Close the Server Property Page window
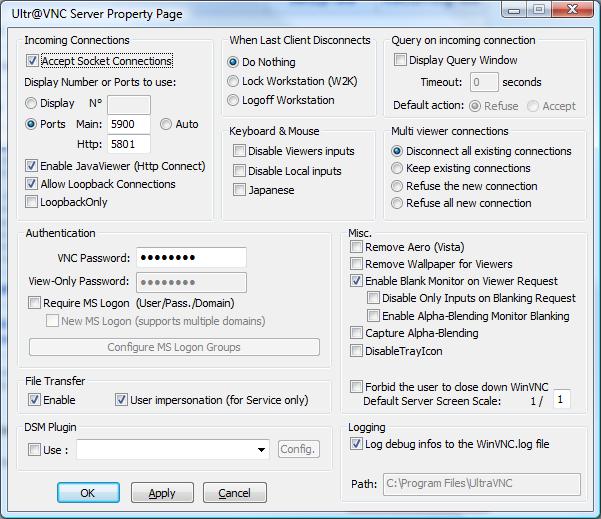The image size is (601, 519). click(573, 10)
